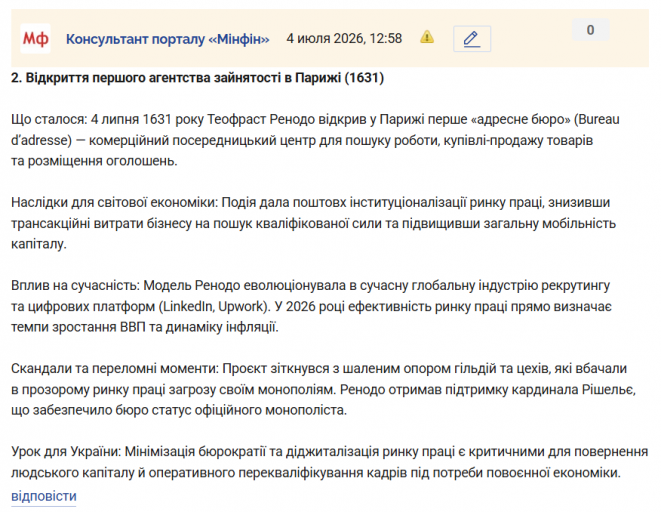Click the timestamp 4 июля 2026, 12:58
Viewport: 661px width, 512px height.
[x=344, y=38]
